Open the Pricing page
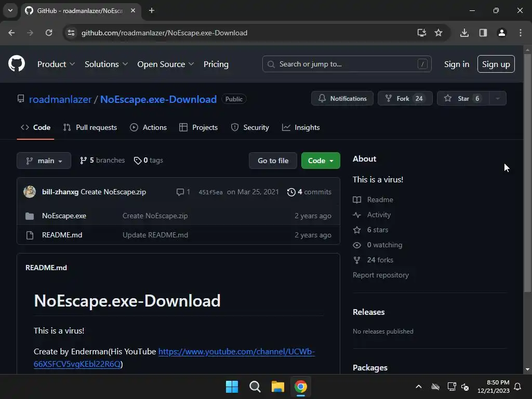This screenshot has width=532, height=399. click(x=216, y=64)
